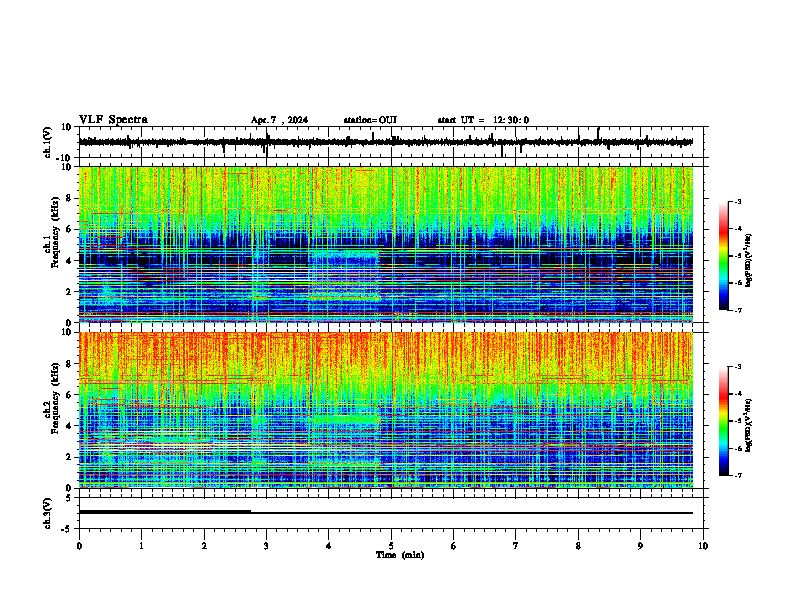The image size is (792, 612).
Task: Select the date label "Apr. 7, 2024"
Action: [279, 120]
